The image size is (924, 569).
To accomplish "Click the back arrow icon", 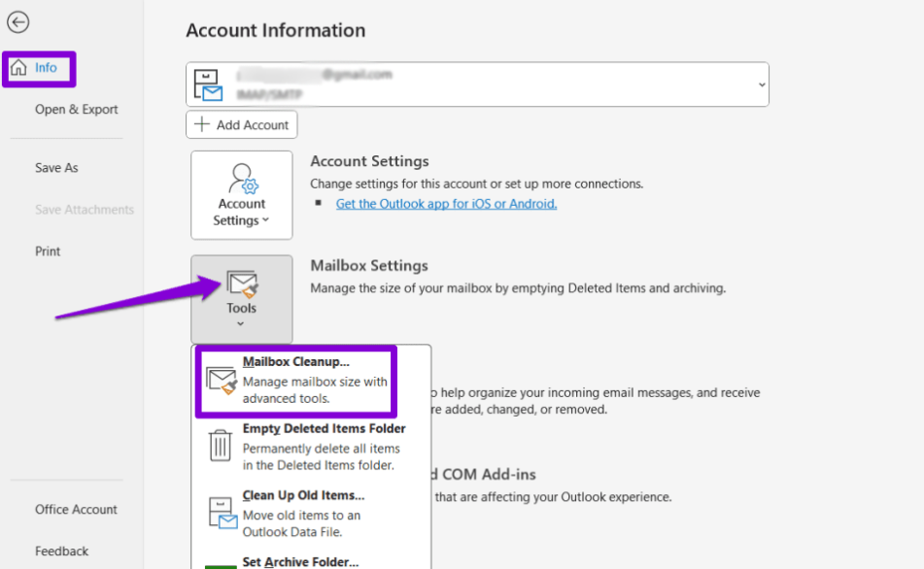I will [17, 22].
